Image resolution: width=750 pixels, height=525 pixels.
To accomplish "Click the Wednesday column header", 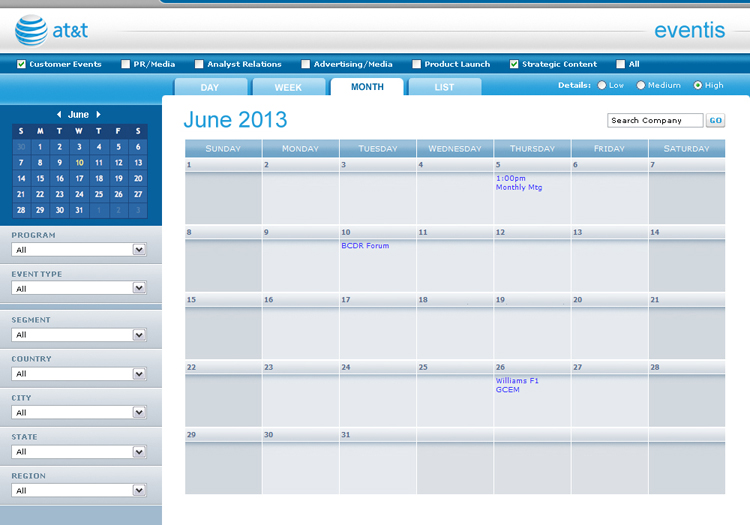I will (x=455, y=149).
